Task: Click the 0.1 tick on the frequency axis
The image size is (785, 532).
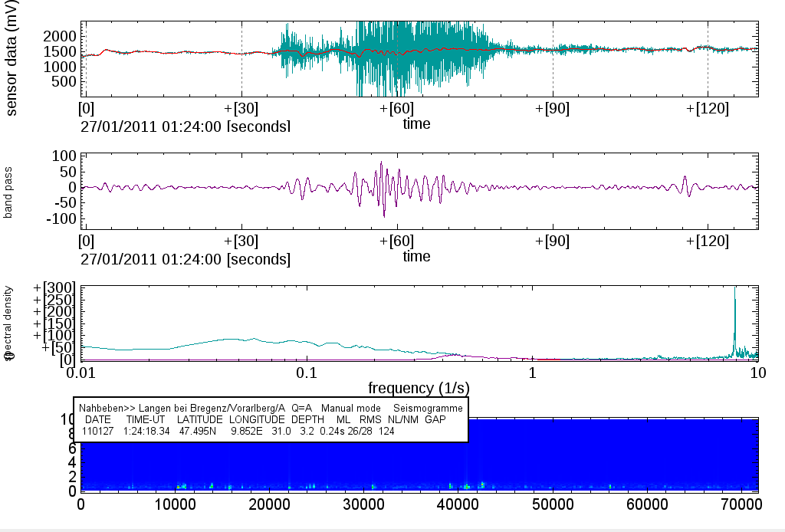Action: click(307, 373)
